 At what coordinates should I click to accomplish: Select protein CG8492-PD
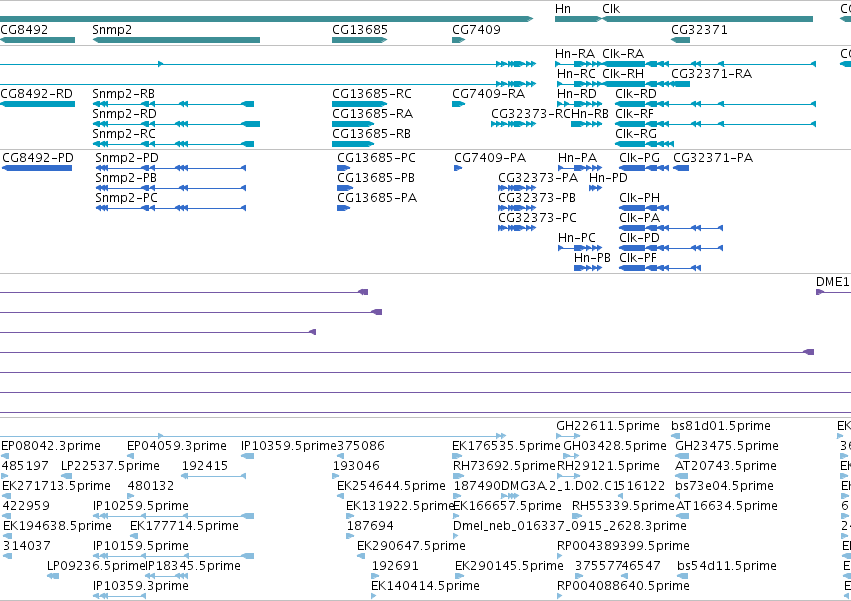(x=38, y=158)
